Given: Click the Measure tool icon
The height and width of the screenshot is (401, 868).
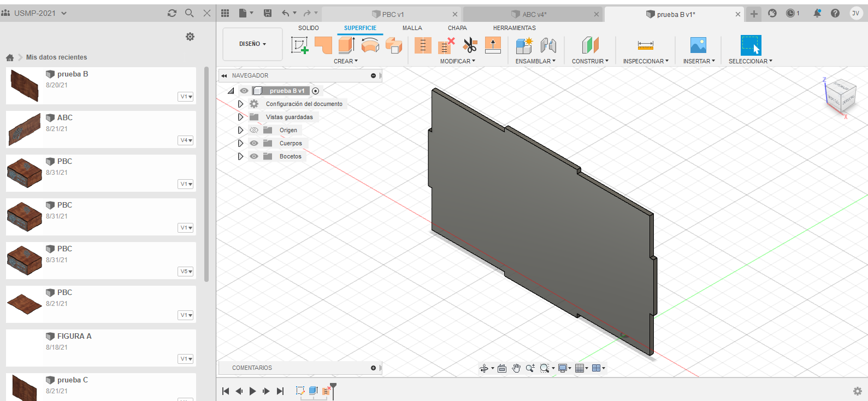Looking at the screenshot, I should (645, 45).
